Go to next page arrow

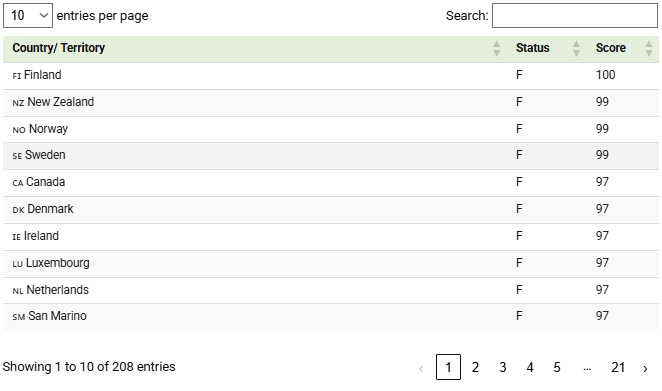point(645,368)
